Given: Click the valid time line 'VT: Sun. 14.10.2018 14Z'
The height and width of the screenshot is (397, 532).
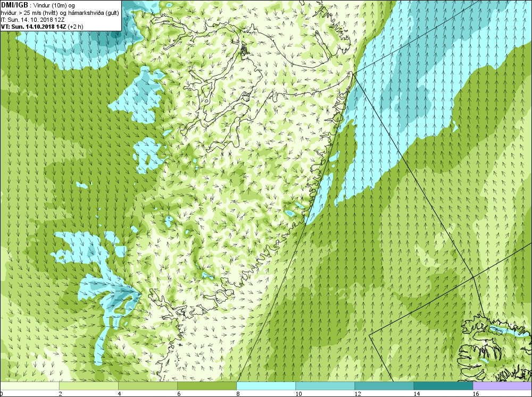Looking at the screenshot, I should (34, 27).
